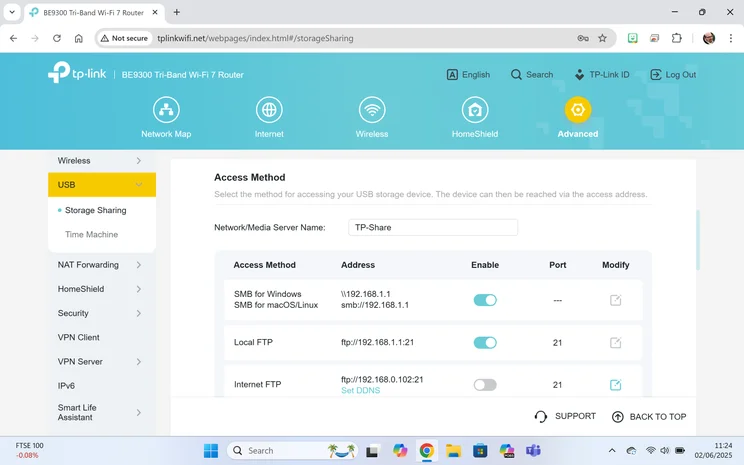Click the Local FTP modify icon
Viewport: 744px width, 465px height.
pyautogui.click(x=615, y=343)
